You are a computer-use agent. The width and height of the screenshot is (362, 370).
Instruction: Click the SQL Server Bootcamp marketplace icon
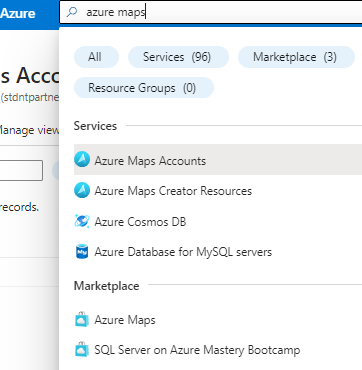point(82,350)
